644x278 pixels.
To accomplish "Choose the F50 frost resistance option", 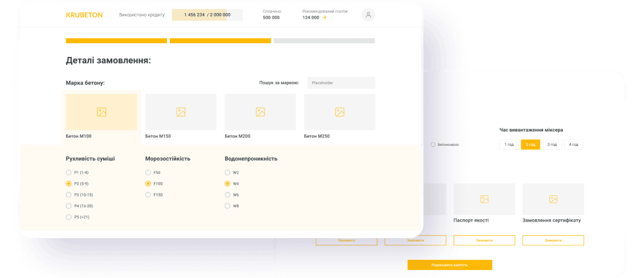I will [x=148, y=172].
